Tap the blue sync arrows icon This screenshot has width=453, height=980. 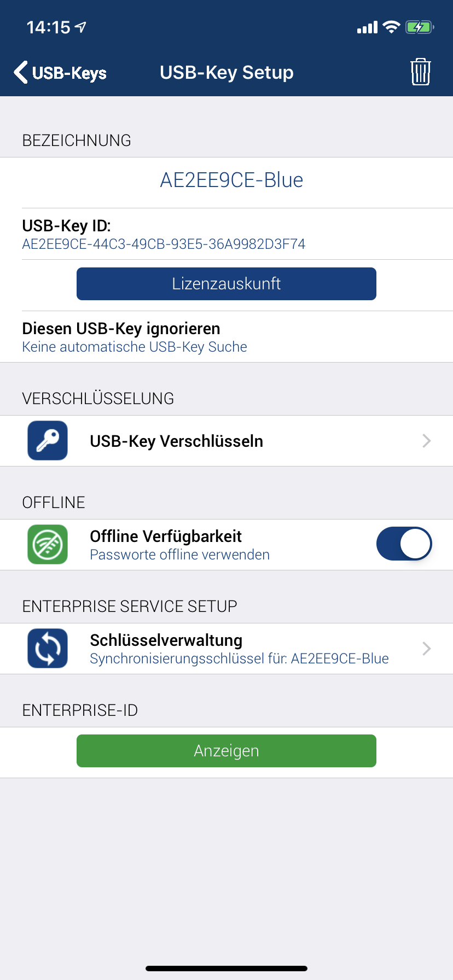(x=48, y=649)
